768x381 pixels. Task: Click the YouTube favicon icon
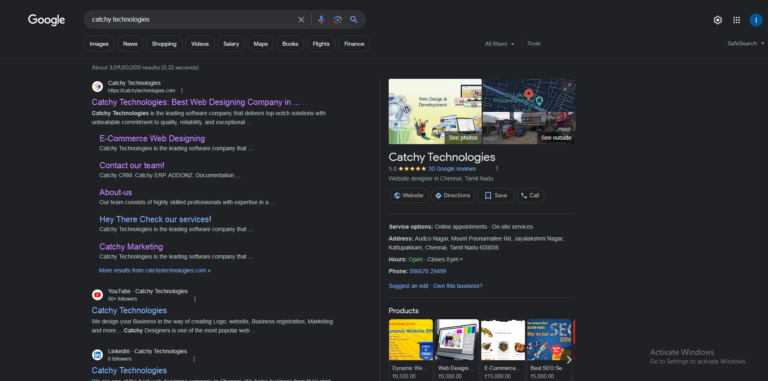click(x=97, y=295)
